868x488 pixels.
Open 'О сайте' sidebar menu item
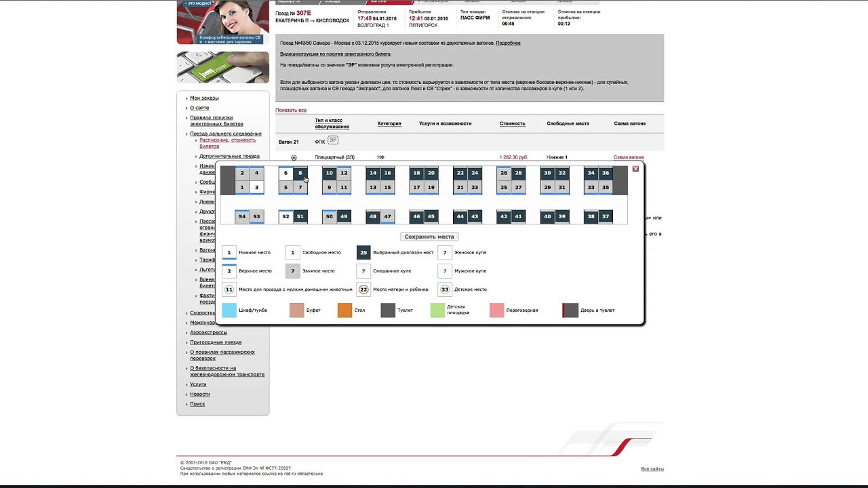pyautogui.click(x=199, y=108)
